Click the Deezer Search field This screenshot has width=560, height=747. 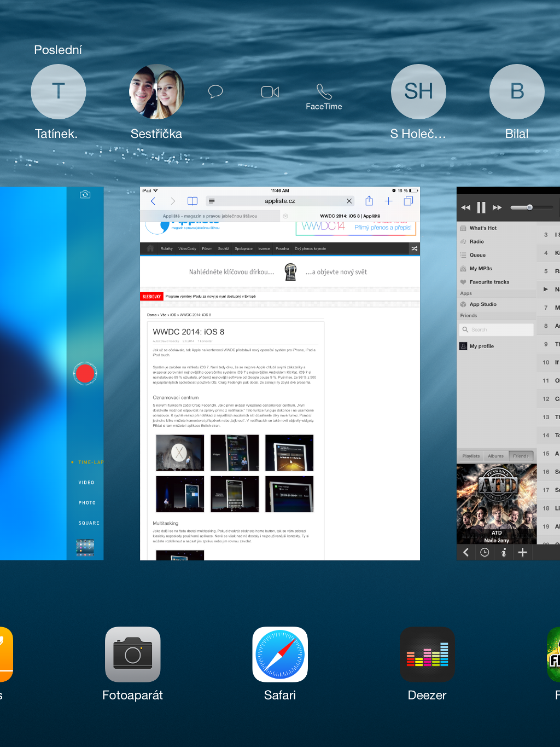pyautogui.click(x=497, y=329)
